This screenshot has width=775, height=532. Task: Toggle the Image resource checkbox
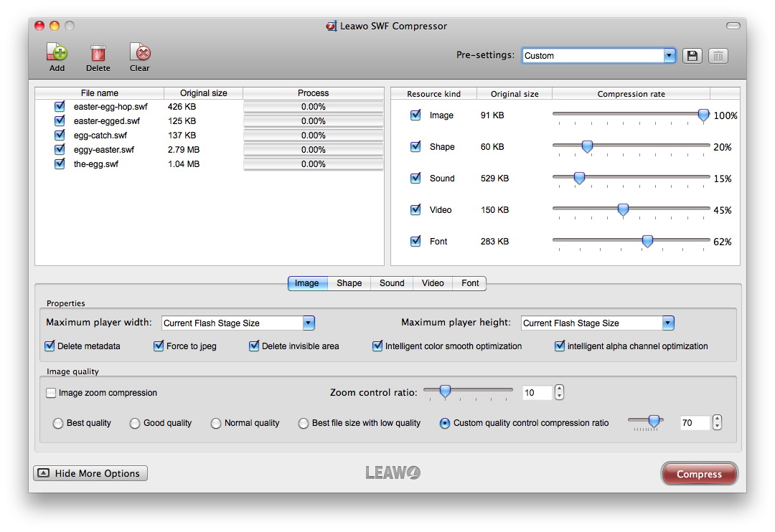click(415, 115)
